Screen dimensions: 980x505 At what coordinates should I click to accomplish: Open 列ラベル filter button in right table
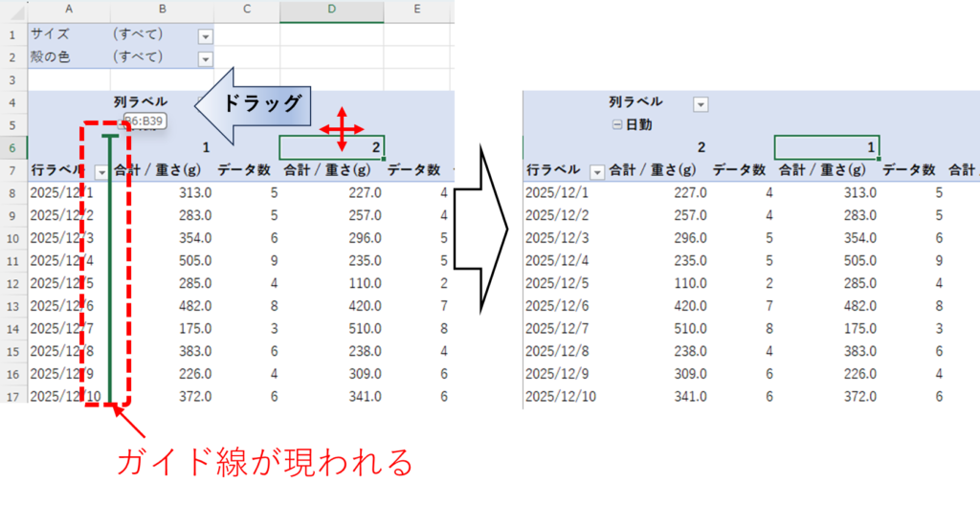click(x=701, y=103)
